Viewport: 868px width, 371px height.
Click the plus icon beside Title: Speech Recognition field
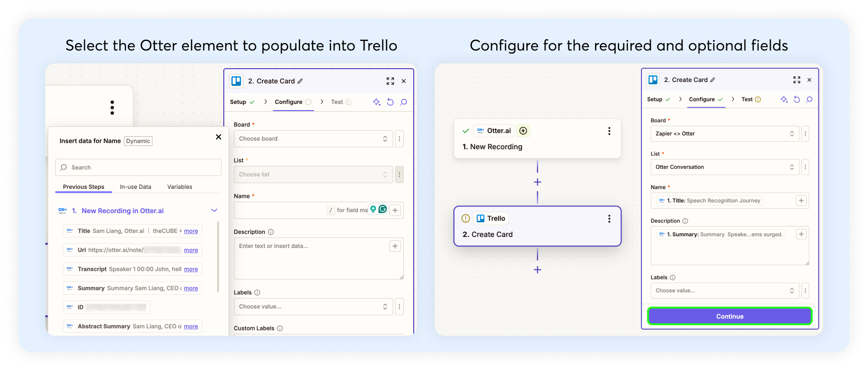click(x=801, y=201)
